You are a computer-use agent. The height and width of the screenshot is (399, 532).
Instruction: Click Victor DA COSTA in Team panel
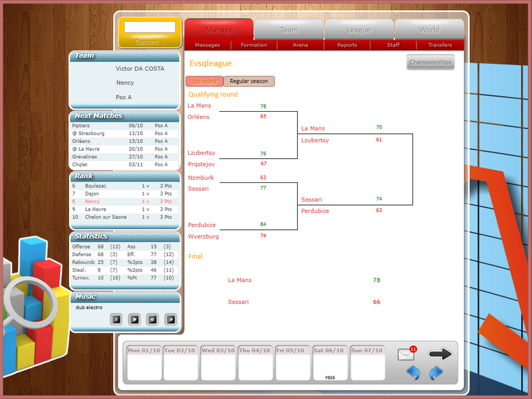tap(140, 68)
